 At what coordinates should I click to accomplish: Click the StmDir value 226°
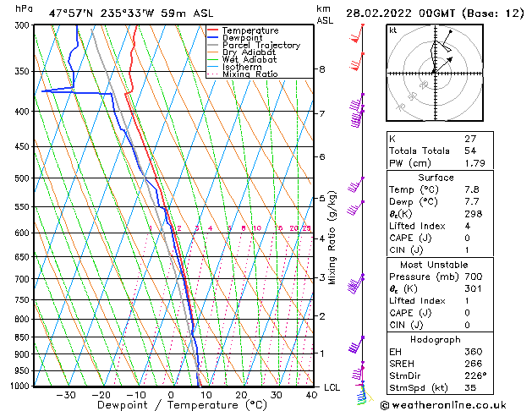click(475, 376)
